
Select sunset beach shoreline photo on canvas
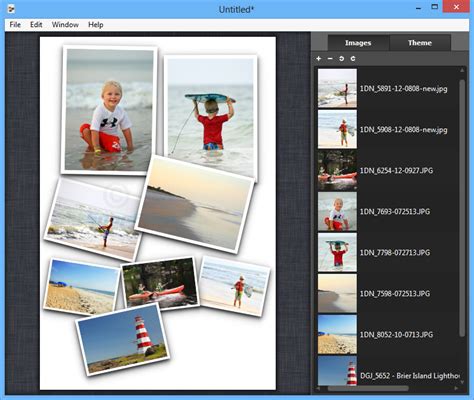(x=195, y=204)
